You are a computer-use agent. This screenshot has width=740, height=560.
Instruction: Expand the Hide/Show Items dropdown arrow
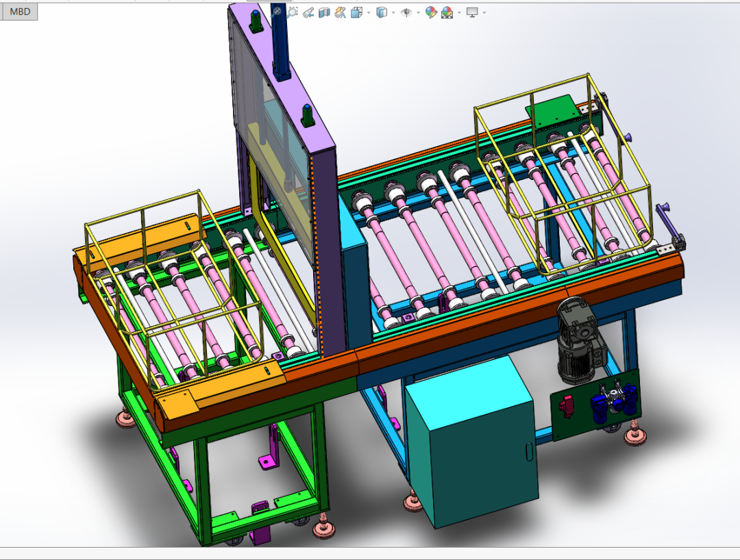tap(417, 12)
